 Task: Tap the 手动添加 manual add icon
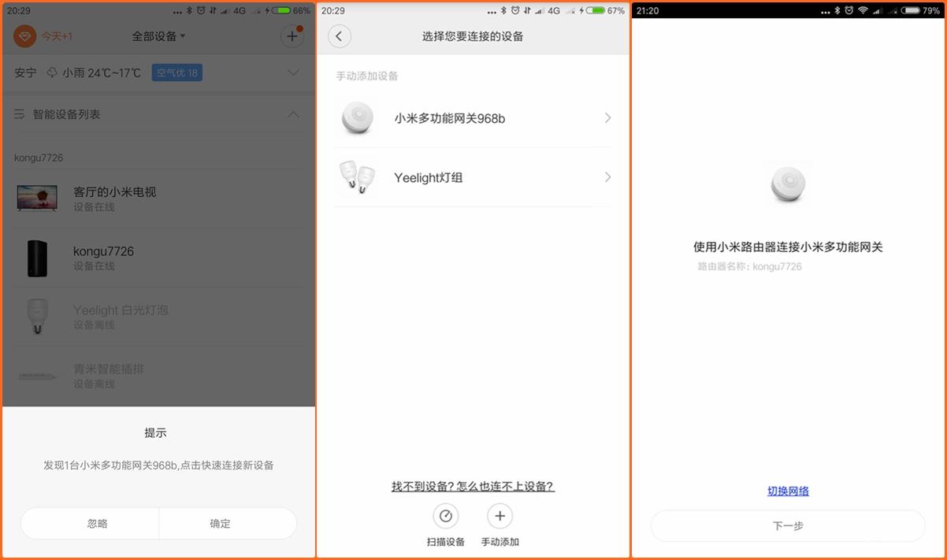(x=500, y=516)
